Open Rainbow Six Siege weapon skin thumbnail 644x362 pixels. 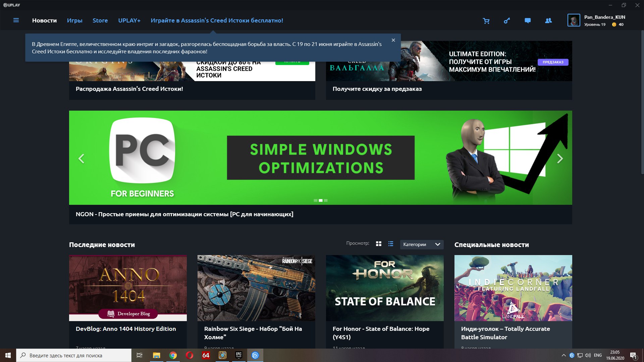coord(256,288)
